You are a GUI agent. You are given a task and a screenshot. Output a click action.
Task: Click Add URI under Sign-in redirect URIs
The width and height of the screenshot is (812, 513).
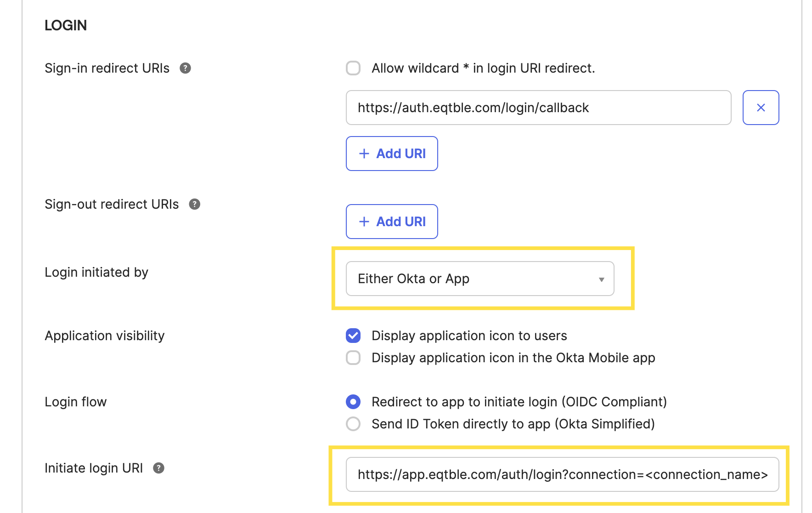[x=392, y=154]
